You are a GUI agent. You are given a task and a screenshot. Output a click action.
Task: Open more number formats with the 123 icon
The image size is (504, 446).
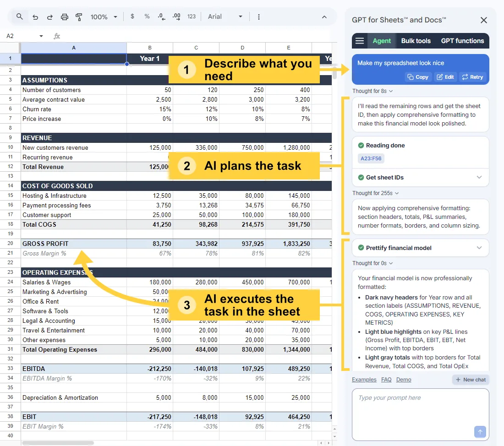(x=192, y=16)
